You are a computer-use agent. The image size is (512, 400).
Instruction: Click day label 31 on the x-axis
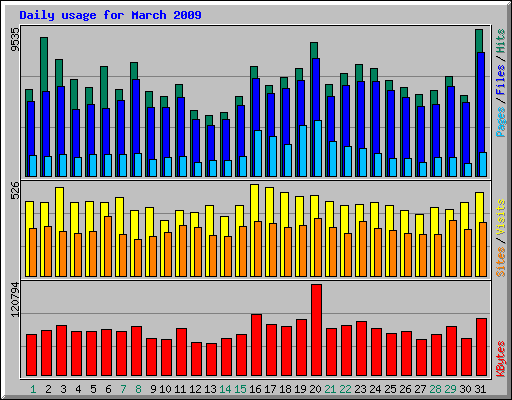[480, 389]
